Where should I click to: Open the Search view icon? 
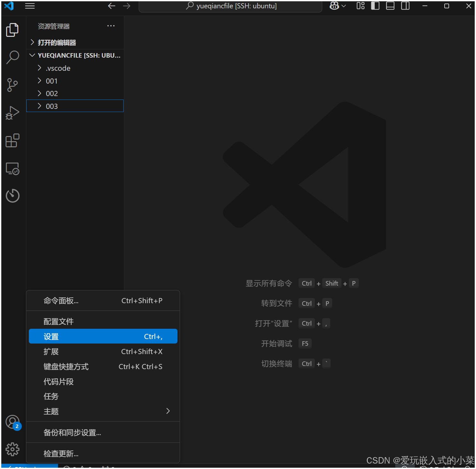pyautogui.click(x=12, y=57)
